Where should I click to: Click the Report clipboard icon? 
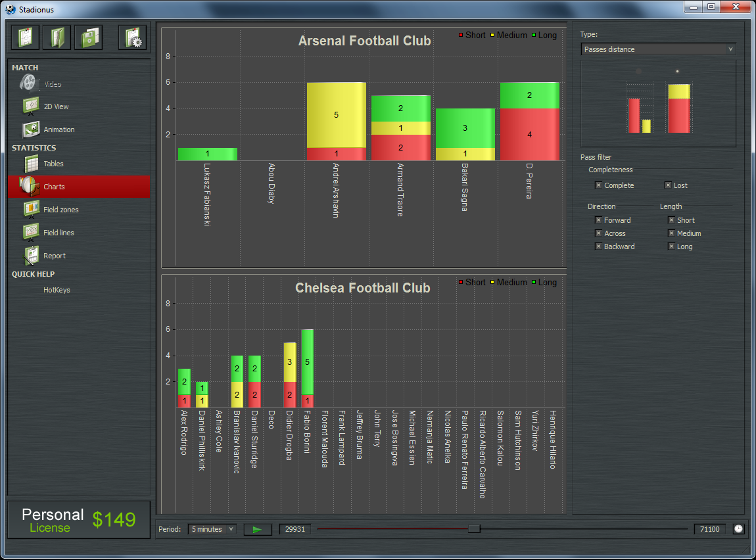(x=32, y=256)
